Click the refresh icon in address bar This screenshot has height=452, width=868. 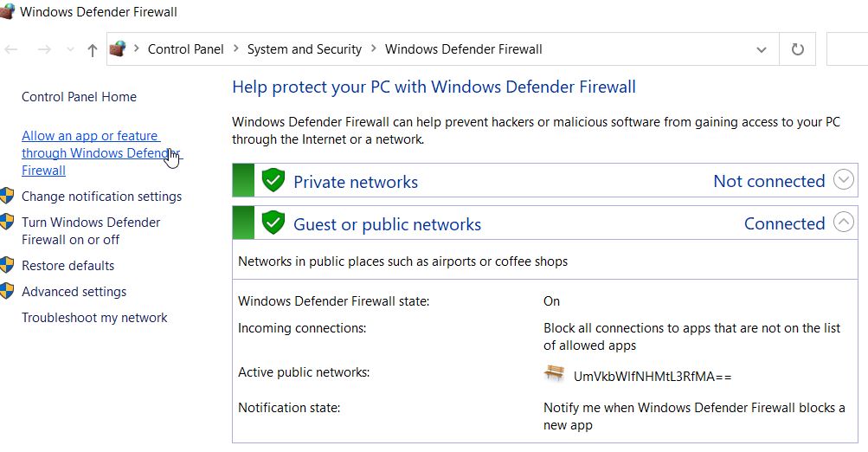pyautogui.click(x=797, y=49)
